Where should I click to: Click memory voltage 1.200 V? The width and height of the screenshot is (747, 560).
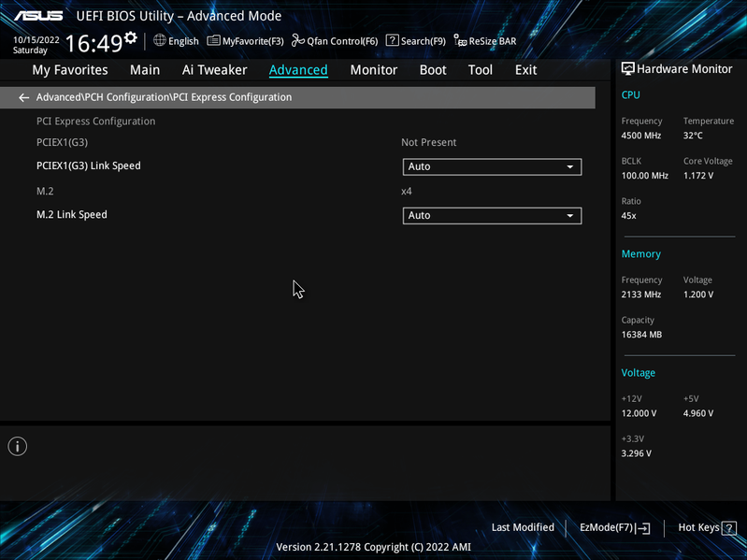(x=698, y=294)
